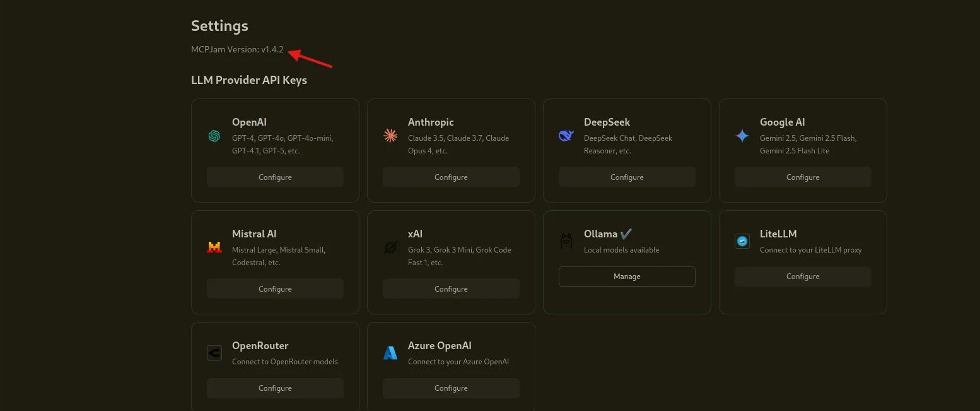The height and width of the screenshot is (411, 980).
Task: Click the Anthropic card title
Action: (x=431, y=122)
